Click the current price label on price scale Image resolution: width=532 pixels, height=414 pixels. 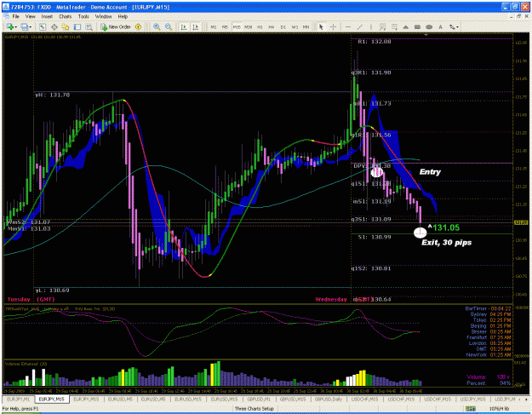[521, 222]
